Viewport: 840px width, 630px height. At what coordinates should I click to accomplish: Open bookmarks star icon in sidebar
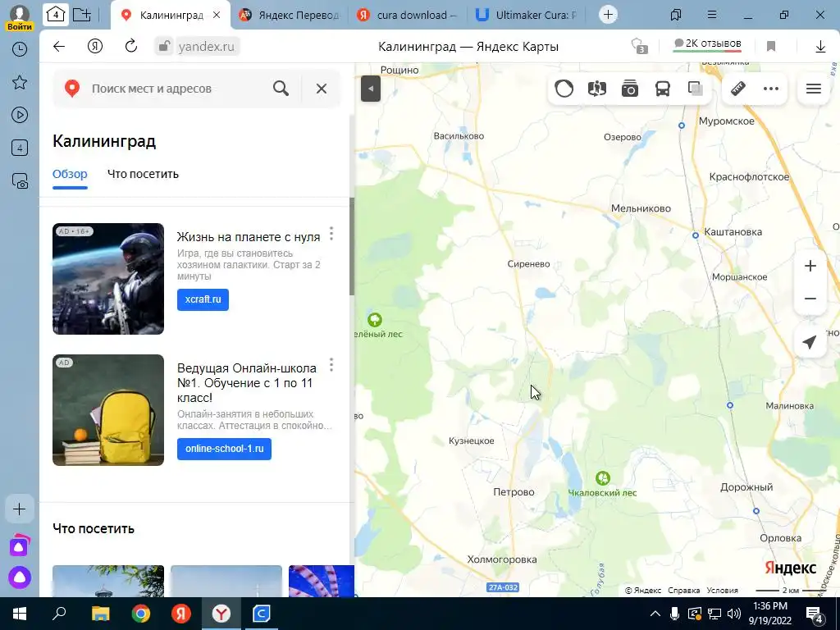pyautogui.click(x=20, y=82)
